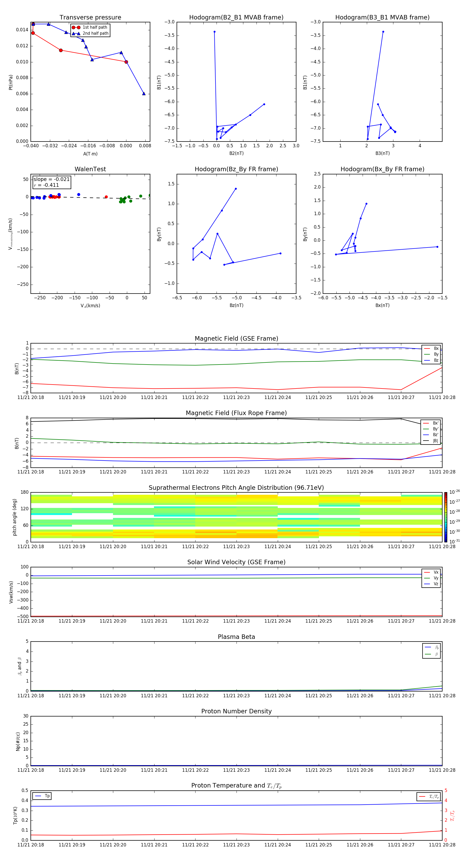The width and height of the screenshot is (473, 868).
Task: Click the 'Bz(nT)' x-axis label
Action: click(236, 305)
